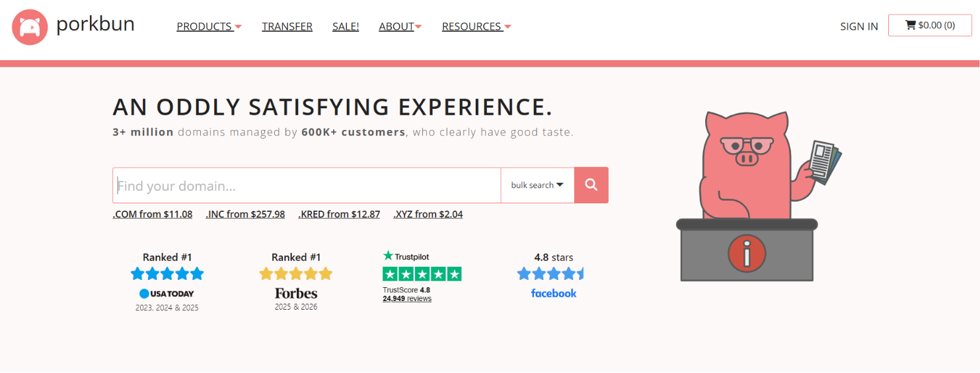Click the pig mascot illustration

tap(759, 195)
